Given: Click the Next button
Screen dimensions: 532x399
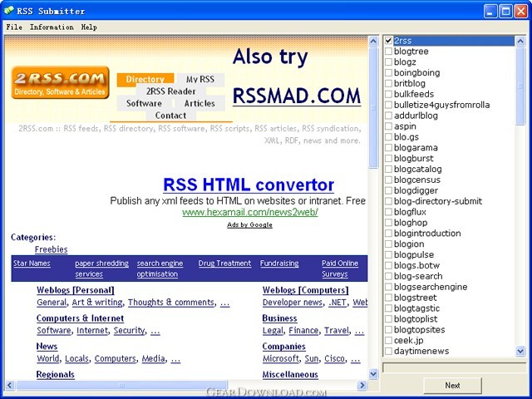Looking at the screenshot, I should pos(452,386).
